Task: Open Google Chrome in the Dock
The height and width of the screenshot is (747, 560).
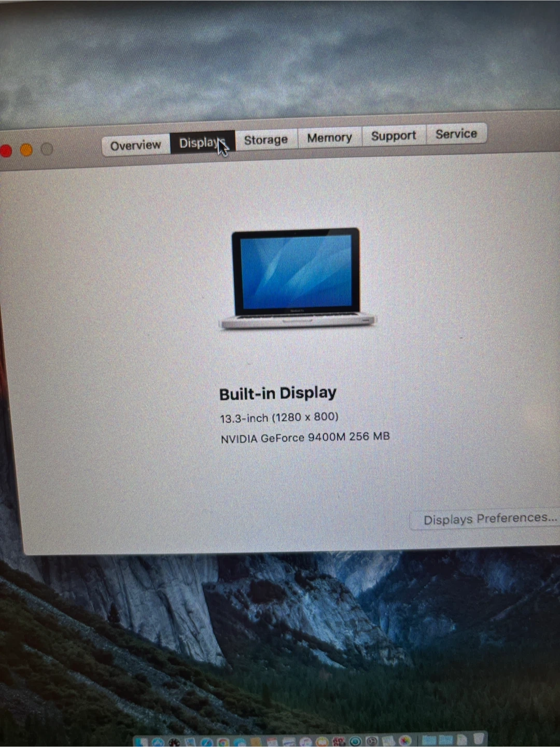Action: 223,742
